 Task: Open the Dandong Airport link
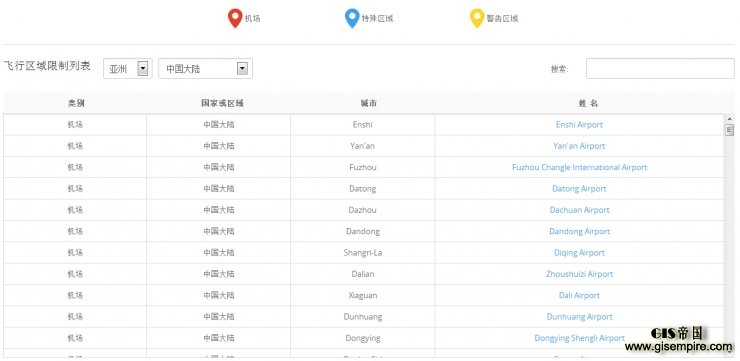point(579,231)
